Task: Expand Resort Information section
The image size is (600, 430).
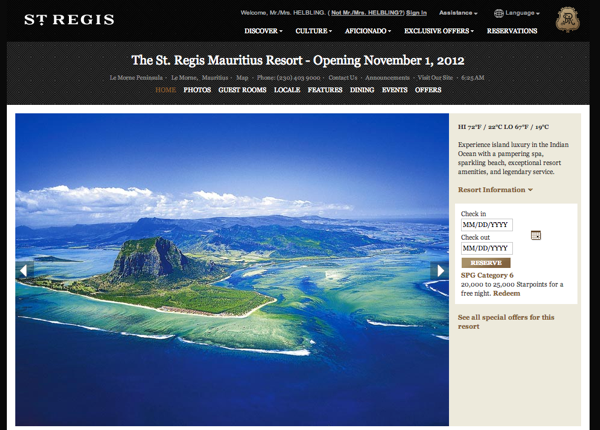Action: pos(495,190)
